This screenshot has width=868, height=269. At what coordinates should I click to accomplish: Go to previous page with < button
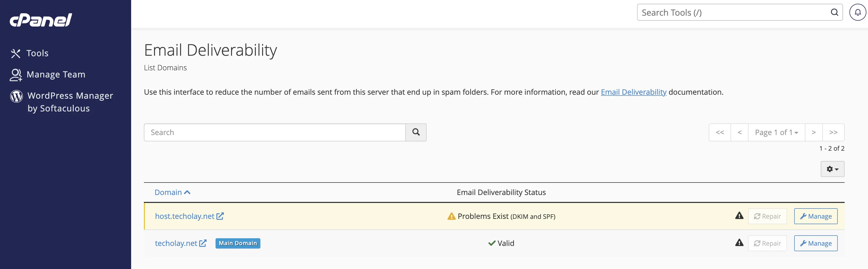740,132
